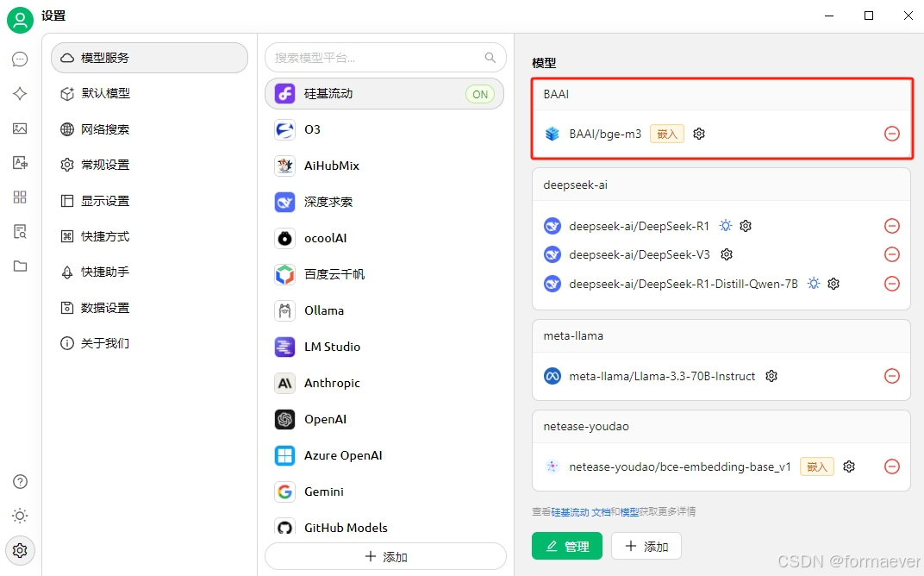The width and height of the screenshot is (924, 576).
Task: Collapse the deepseek-ai model group header
Action: [x=721, y=185]
